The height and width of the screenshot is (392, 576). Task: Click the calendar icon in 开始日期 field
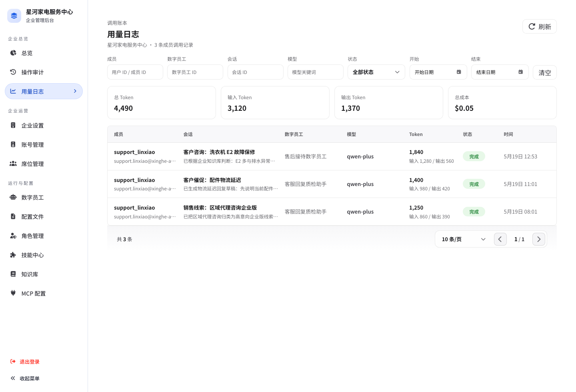(x=459, y=72)
